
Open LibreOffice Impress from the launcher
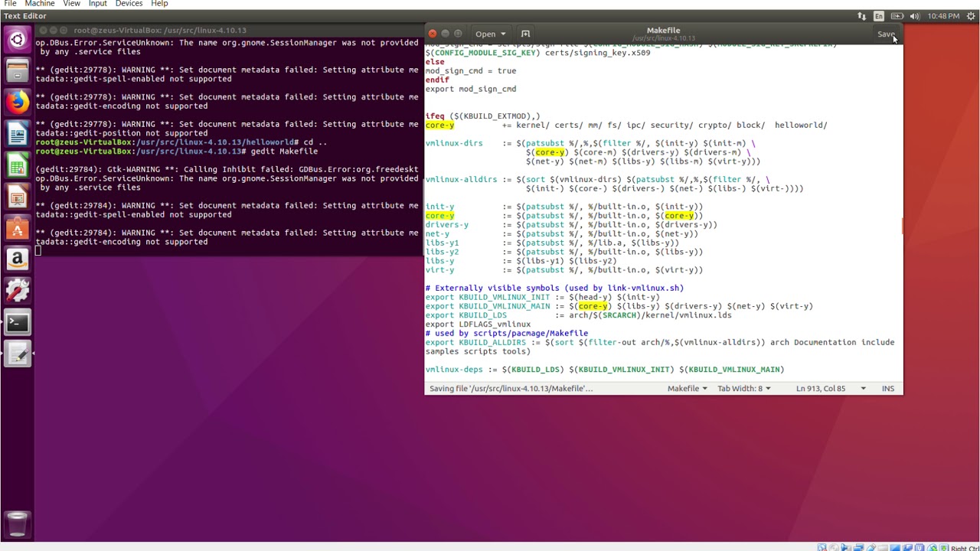pos(17,197)
